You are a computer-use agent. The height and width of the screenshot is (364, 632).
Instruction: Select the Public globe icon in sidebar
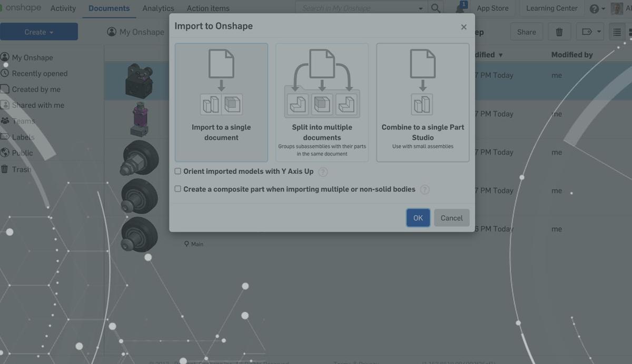4,153
